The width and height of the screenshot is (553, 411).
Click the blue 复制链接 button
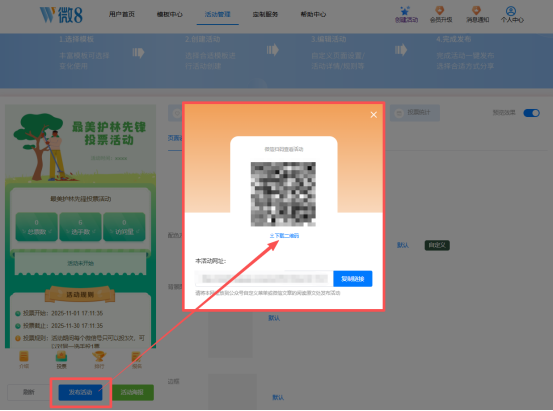[353, 279]
